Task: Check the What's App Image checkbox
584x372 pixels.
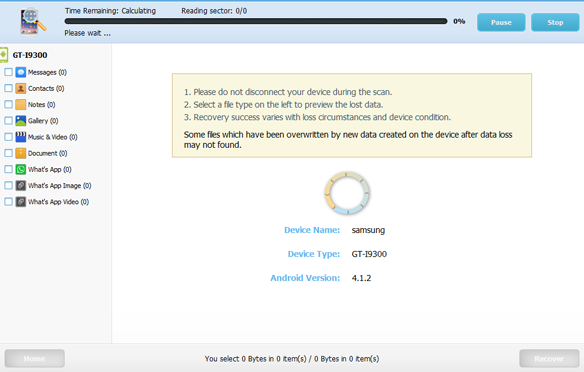Action: tap(8, 185)
